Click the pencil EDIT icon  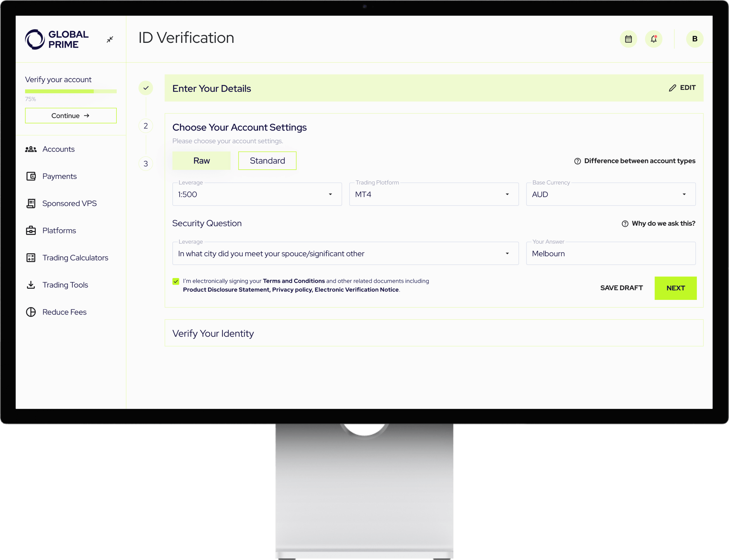coord(672,88)
